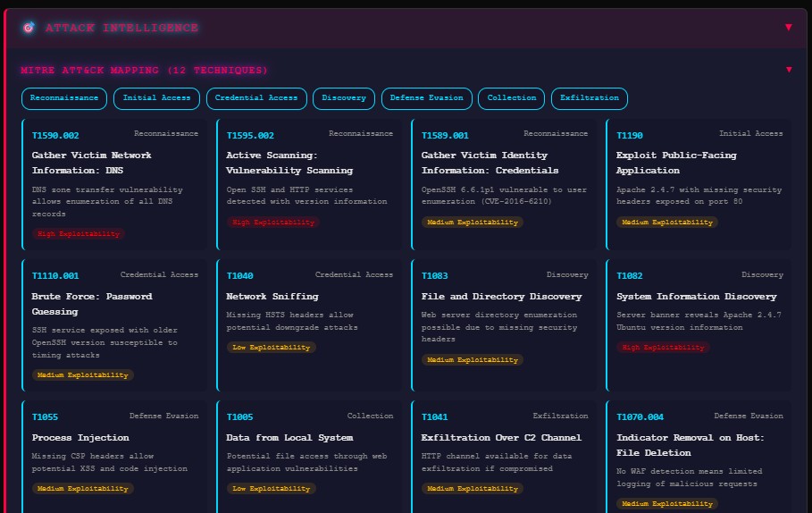
Task: Toggle the Defense Evasion filter
Action: point(426,98)
